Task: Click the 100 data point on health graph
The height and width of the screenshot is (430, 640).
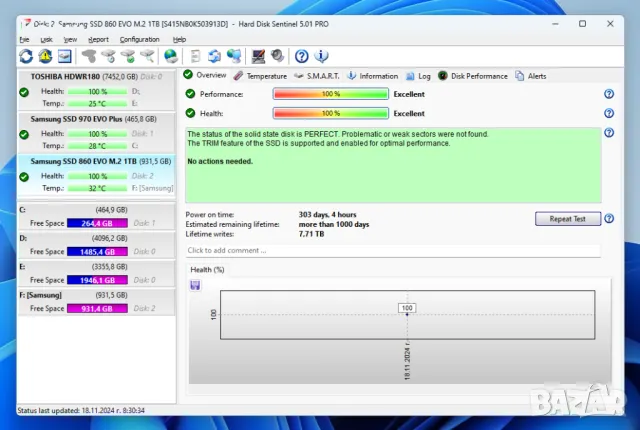Action: 407,308
